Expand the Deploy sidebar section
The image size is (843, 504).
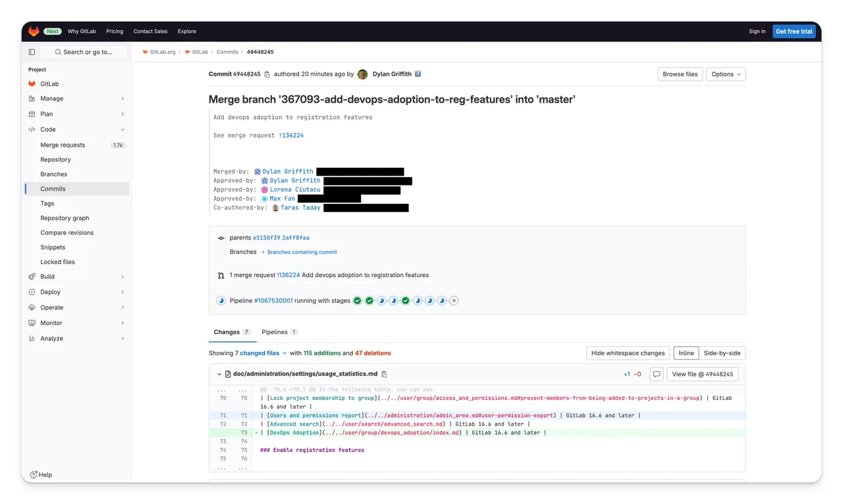point(122,292)
